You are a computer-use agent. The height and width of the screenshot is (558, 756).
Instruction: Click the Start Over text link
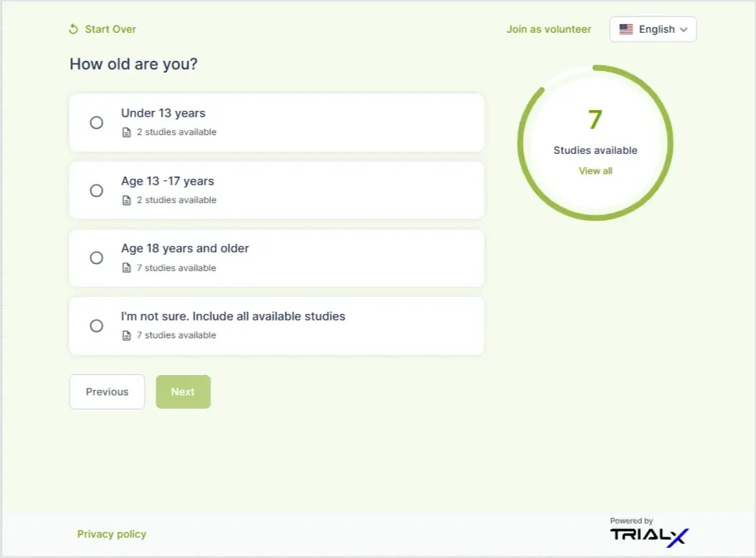(x=110, y=30)
